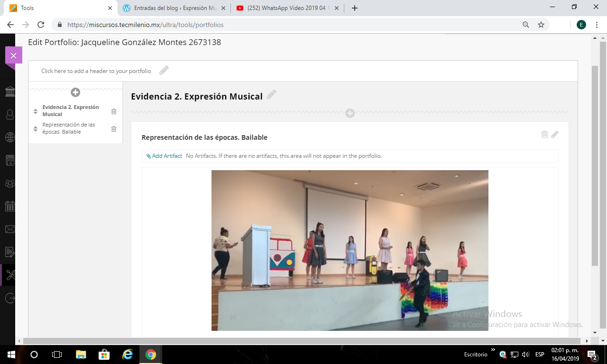The image size is (607, 364).
Task: Click the sign out icon in sidebar
Action: 9,298
